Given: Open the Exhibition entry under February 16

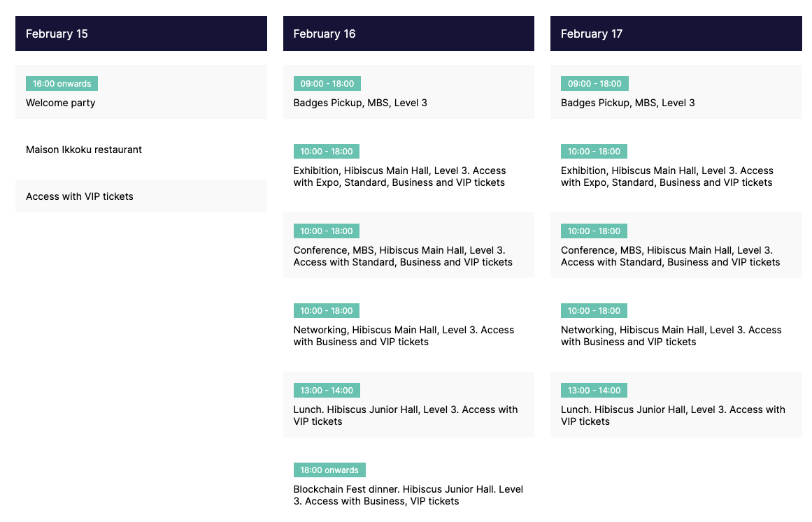Looking at the screenshot, I should tap(399, 177).
